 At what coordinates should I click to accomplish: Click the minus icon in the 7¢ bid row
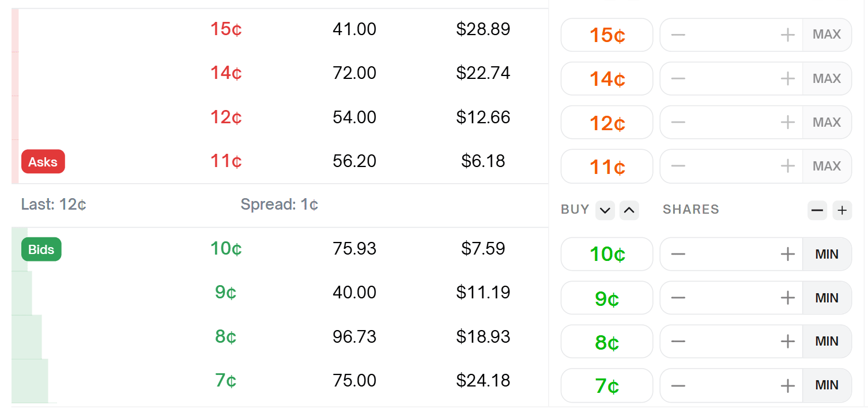click(x=678, y=385)
